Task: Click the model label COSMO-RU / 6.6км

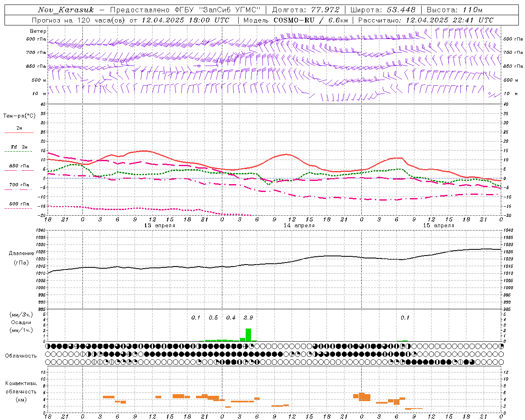Action: pos(310,20)
